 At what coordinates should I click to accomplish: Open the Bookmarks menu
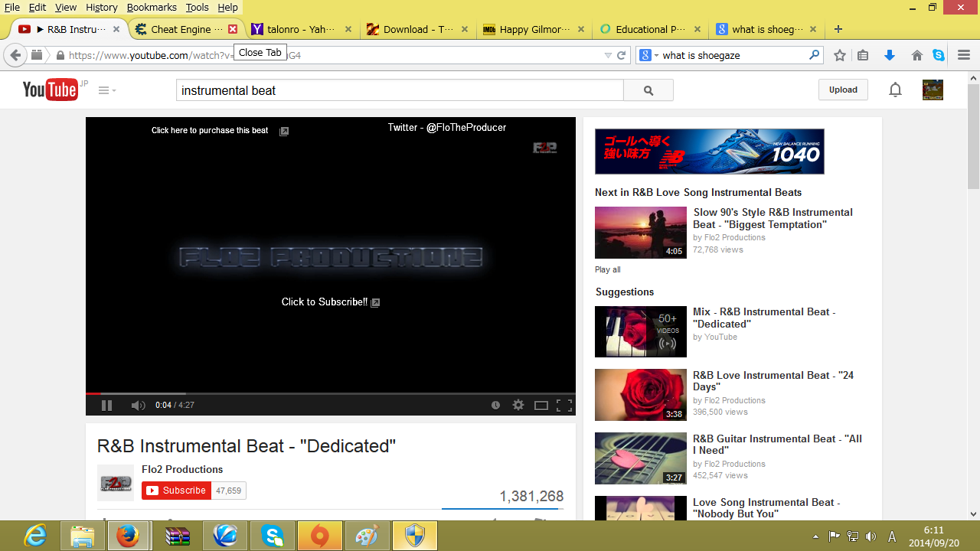point(152,7)
